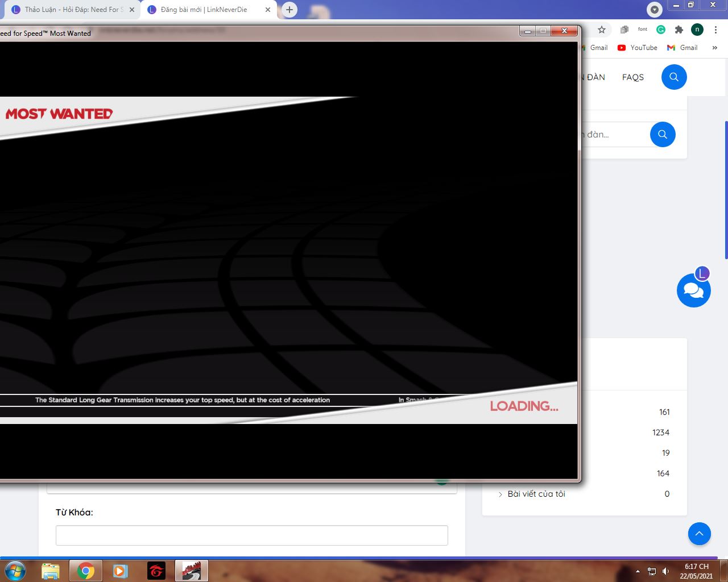Open Garena from the taskbar

tap(156, 571)
